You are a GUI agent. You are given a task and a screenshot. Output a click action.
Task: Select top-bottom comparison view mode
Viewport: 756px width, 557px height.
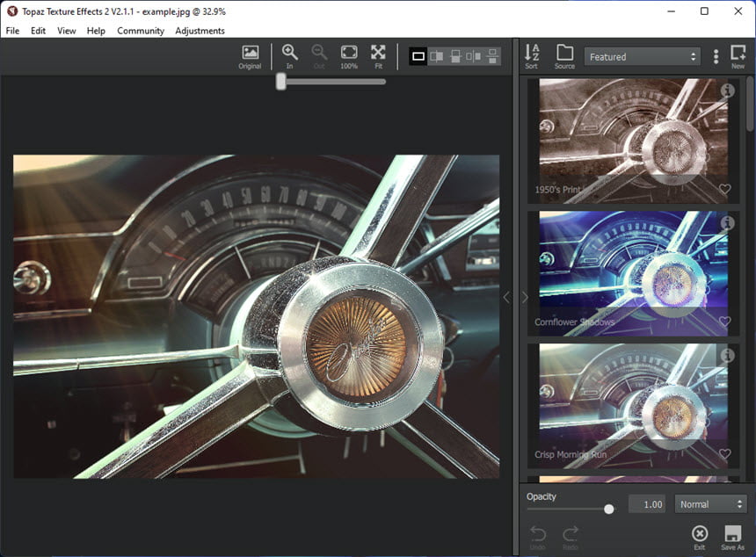click(492, 56)
